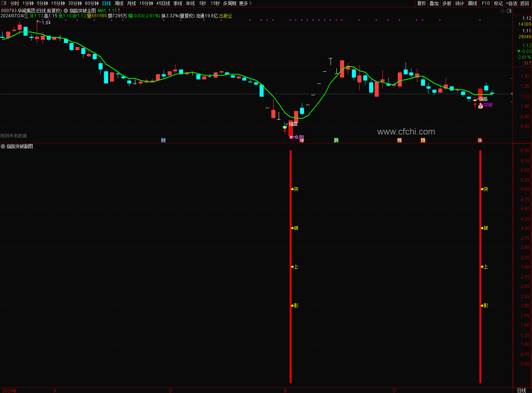This screenshot has height=393, width=532.
Task: Select the 10分钟 period
Action: 146,3
